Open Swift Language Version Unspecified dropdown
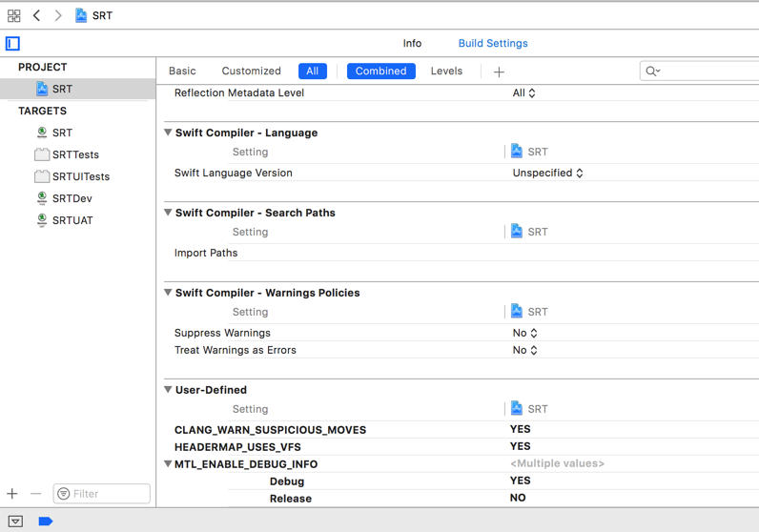 [x=547, y=173]
